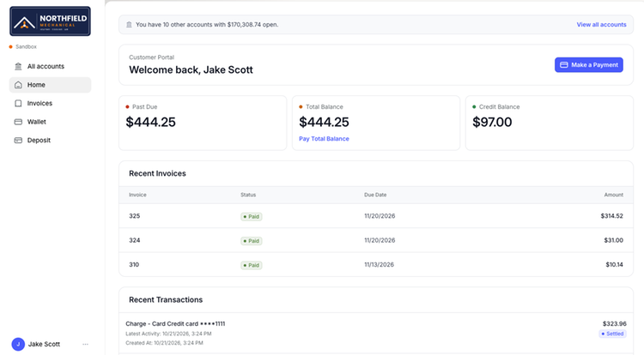The image size is (644, 355).
Task: Click the Paid badge for invoice 324
Action: (252, 241)
